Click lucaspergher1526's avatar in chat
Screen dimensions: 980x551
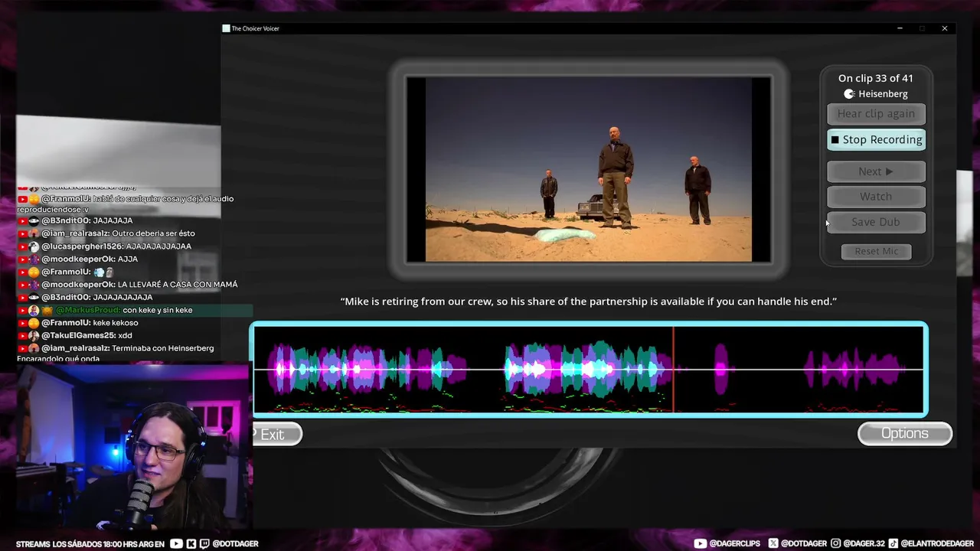pyautogui.click(x=34, y=246)
